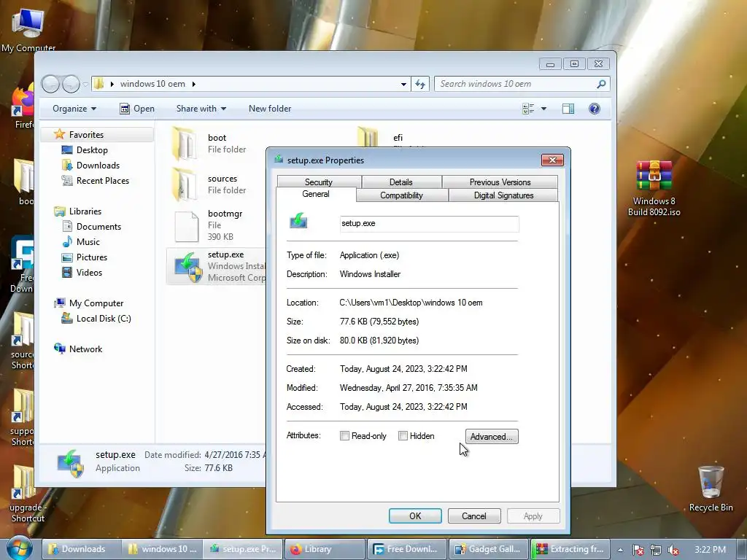This screenshot has width=747, height=560.
Task: Select the bootmgr file icon
Action: point(186,226)
